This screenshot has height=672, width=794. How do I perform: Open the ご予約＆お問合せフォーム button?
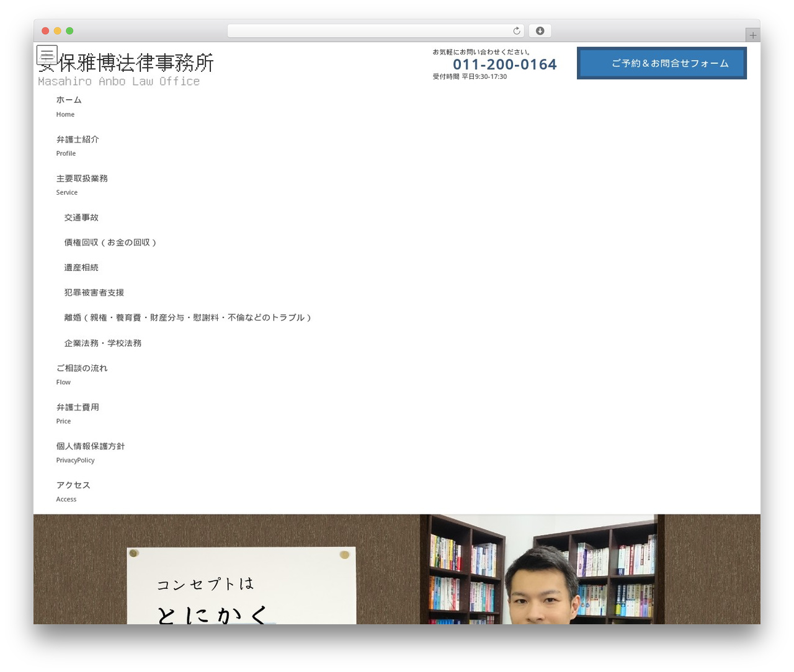click(662, 63)
